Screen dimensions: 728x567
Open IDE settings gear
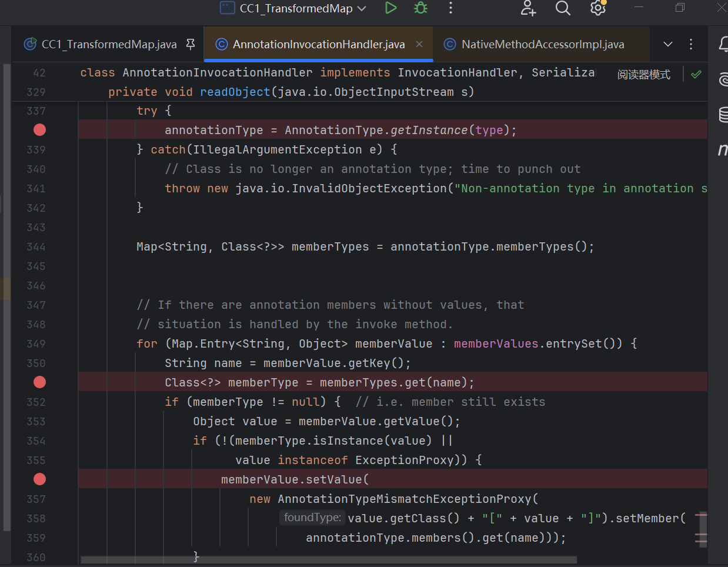tap(598, 8)
